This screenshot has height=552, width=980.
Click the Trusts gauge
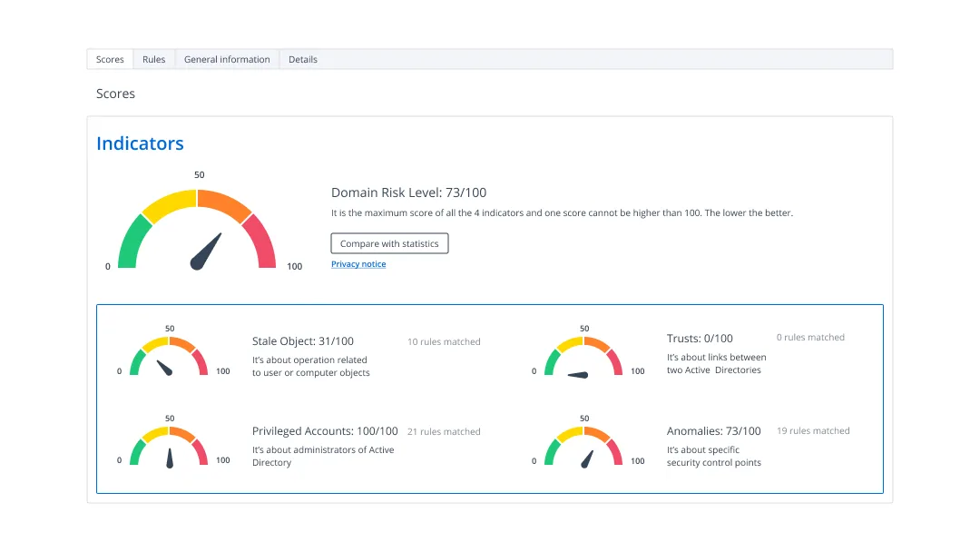(x=583, y=356)
